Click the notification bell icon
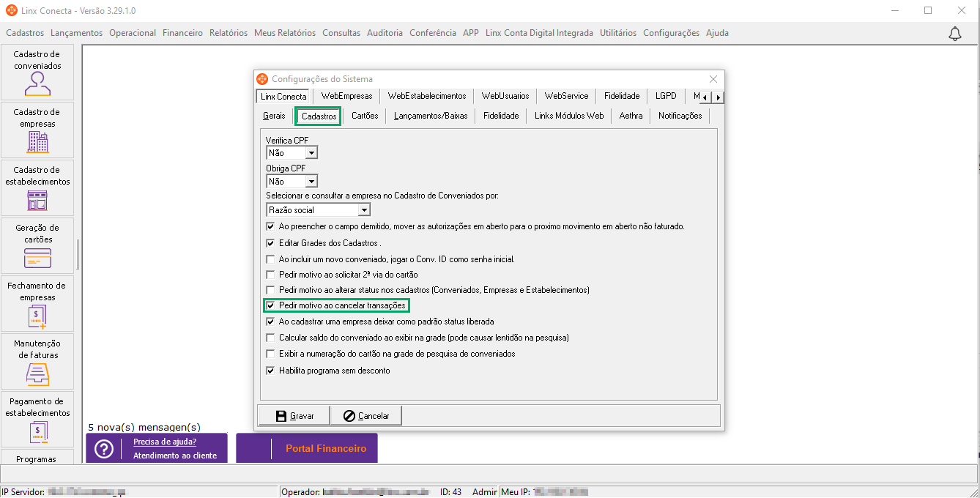The width and height of the screenshot is (980, 498). [955, 34]
